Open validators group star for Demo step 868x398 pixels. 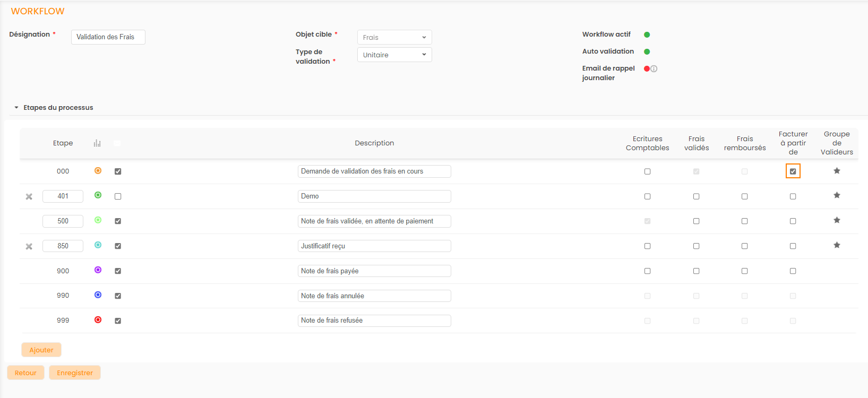837,195
